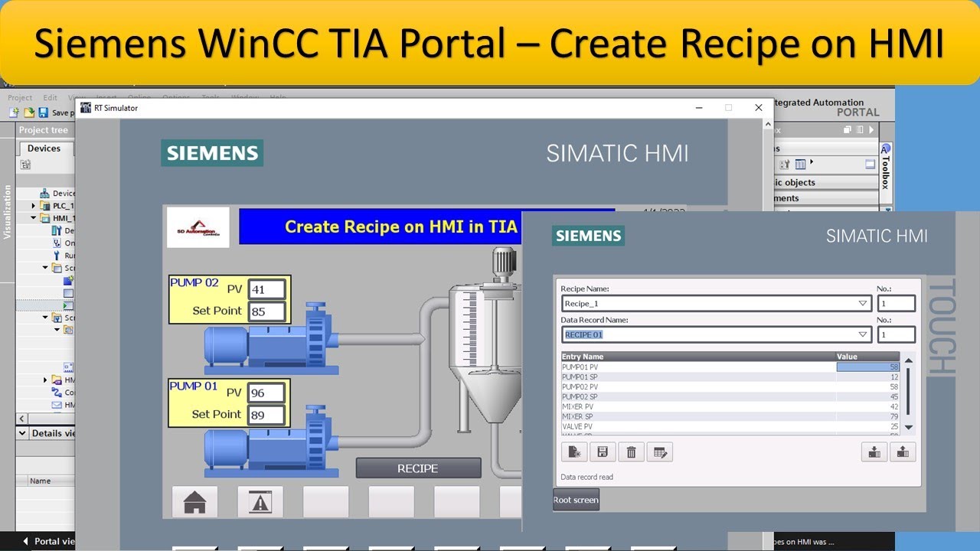The width and height of the screenshot is (980, 551).
Task: Click the SD Automation logo image
Action: click(x=198, y=227)
